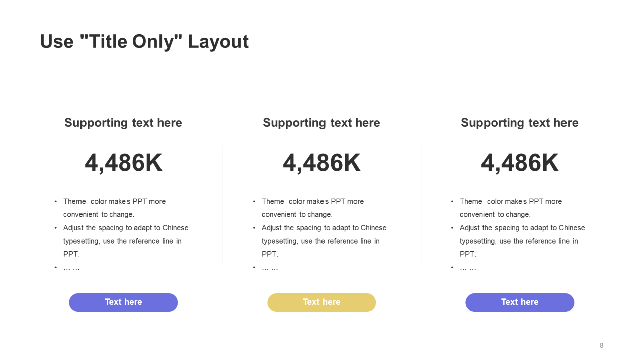644x362 pixels.
Task: Click the slide number 8
Action: [x=601, y=345]
